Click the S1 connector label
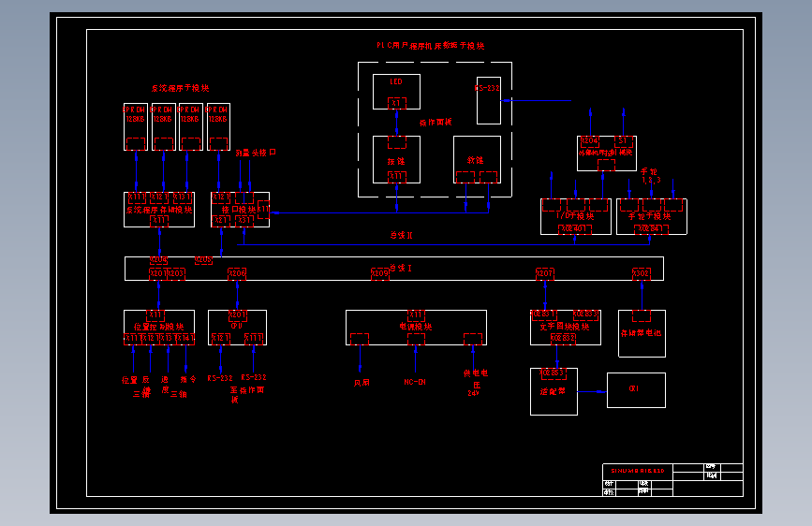 click(x=624, y=140)
